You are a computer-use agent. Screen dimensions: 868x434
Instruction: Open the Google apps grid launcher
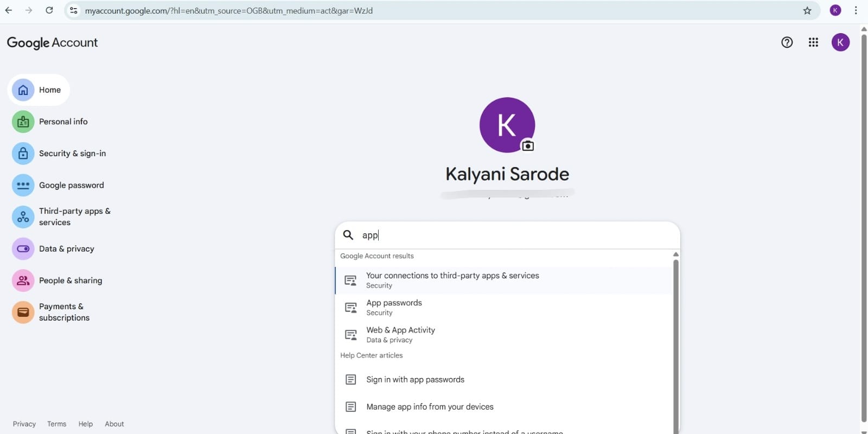[813, 42]
